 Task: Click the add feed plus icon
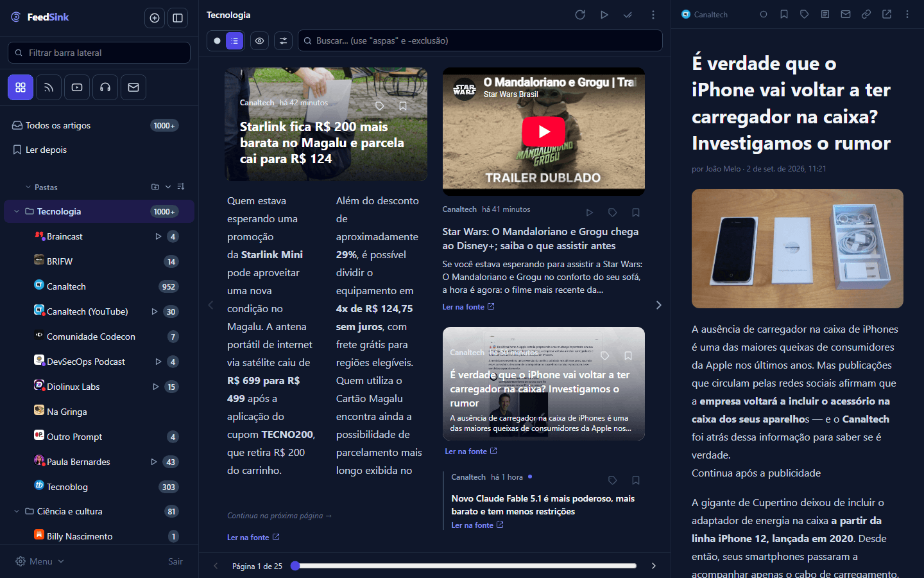(155, 18)
